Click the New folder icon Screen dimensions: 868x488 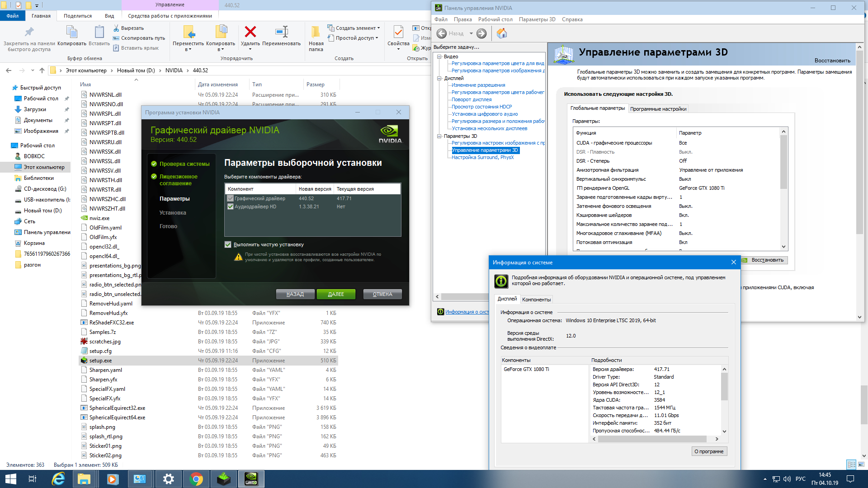point(316,32)
